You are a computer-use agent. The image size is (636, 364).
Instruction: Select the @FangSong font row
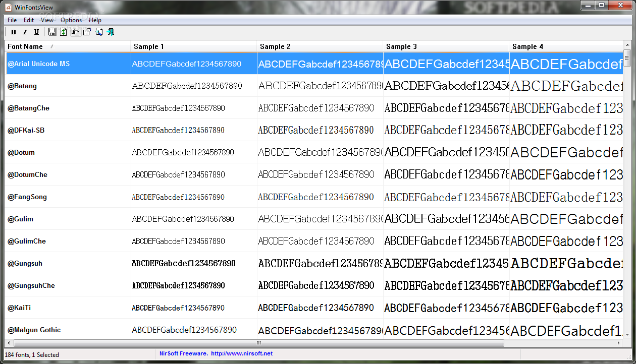(314, 197)
